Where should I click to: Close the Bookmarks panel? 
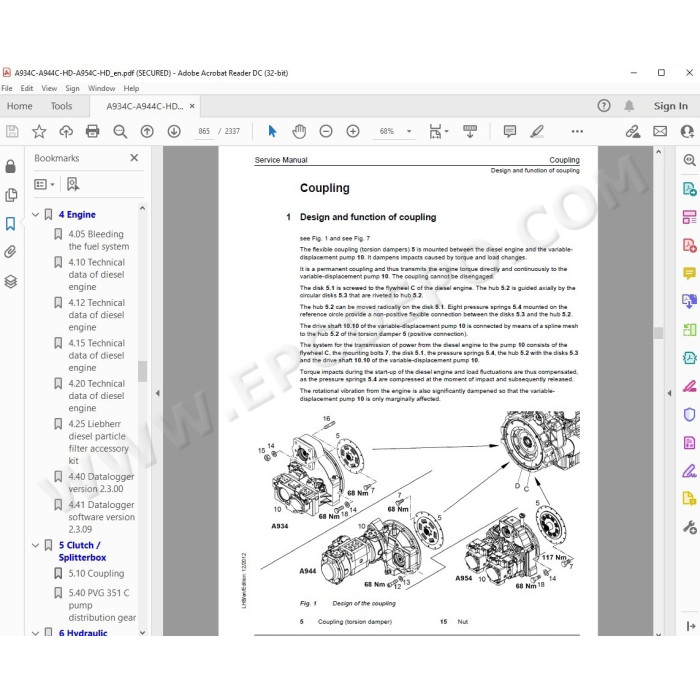coord(134,158)
